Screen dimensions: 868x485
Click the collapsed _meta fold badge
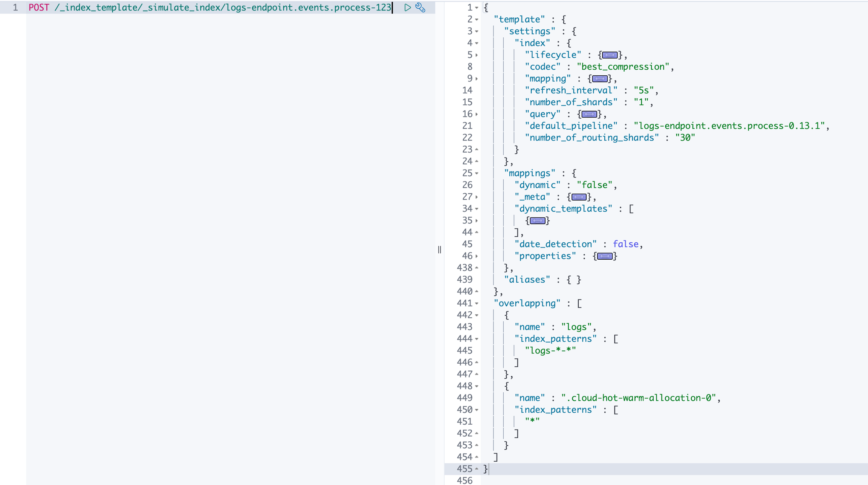click(579, 197)
